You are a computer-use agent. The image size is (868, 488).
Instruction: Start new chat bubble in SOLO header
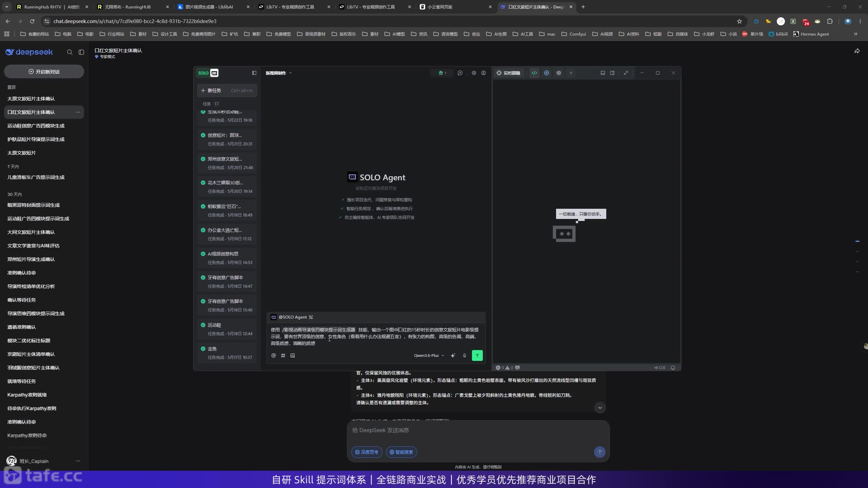coord(460,73)
